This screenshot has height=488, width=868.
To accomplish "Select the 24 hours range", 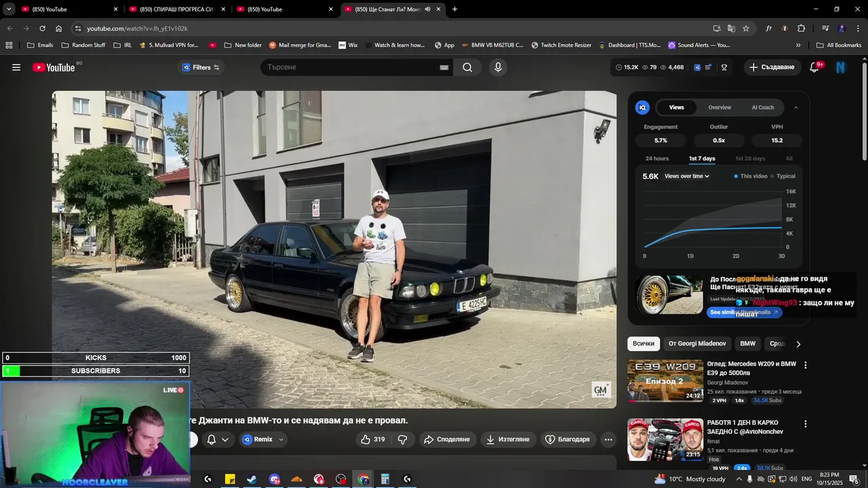I will click(657, 159).
